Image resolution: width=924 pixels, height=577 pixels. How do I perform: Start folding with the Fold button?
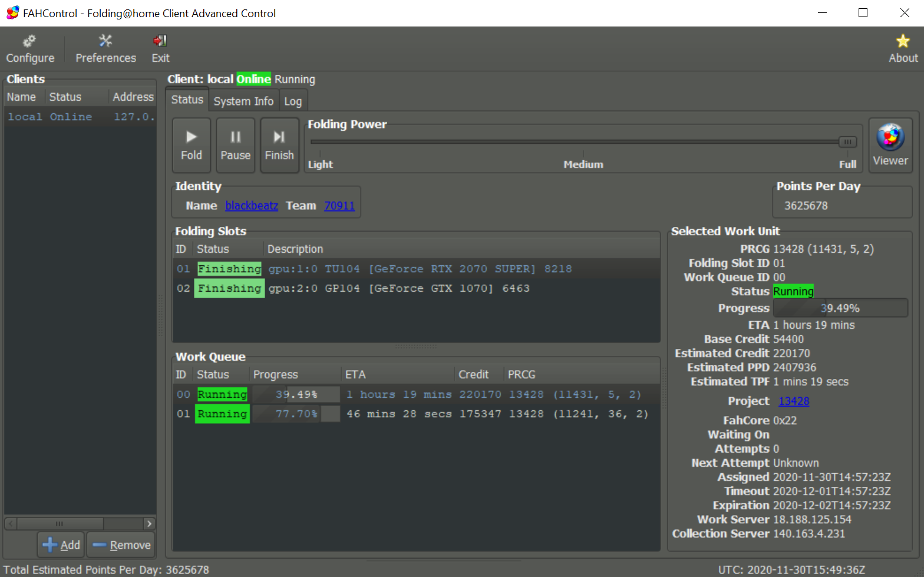pyautogui.click(x=191, y=146)
